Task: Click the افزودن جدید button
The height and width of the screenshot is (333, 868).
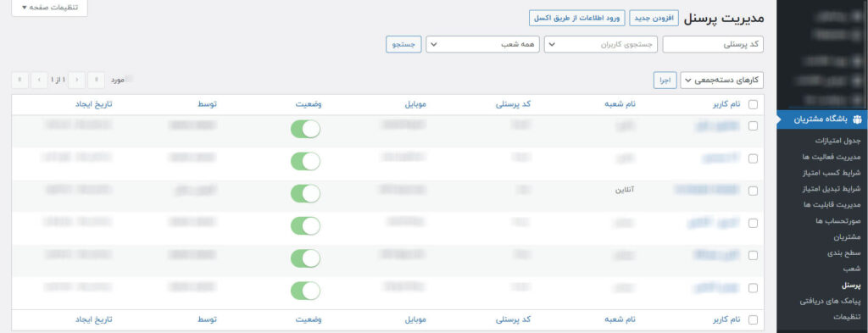Action: (x=654, y=18)
